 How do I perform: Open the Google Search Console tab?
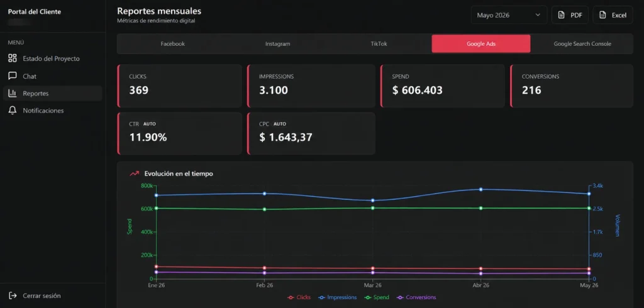pyautogui.click(x=582, y=44)
